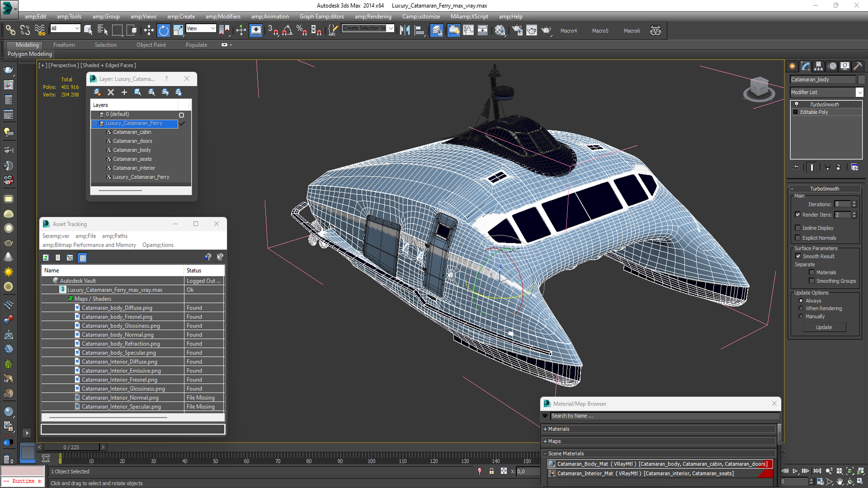Click the Refresh icon in Asset Tracking
The height and width of the screenshot is (488, 868).
point(46,258)
